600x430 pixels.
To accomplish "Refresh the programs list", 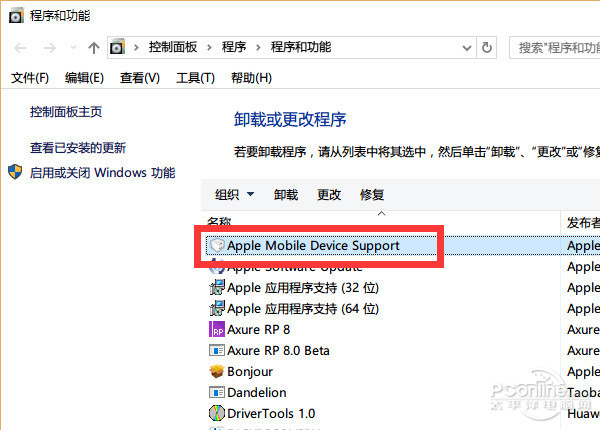I will point(487,47).
